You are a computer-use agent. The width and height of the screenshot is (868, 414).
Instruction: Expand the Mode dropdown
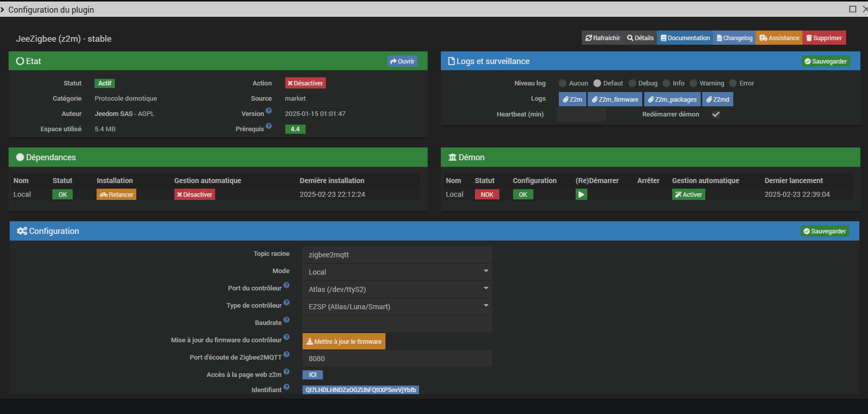click(x=397, y=272)
